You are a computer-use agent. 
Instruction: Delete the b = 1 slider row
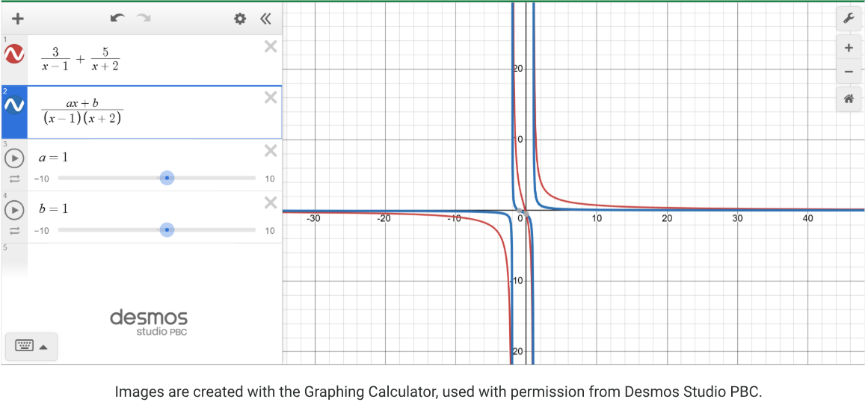click(270, 202)
